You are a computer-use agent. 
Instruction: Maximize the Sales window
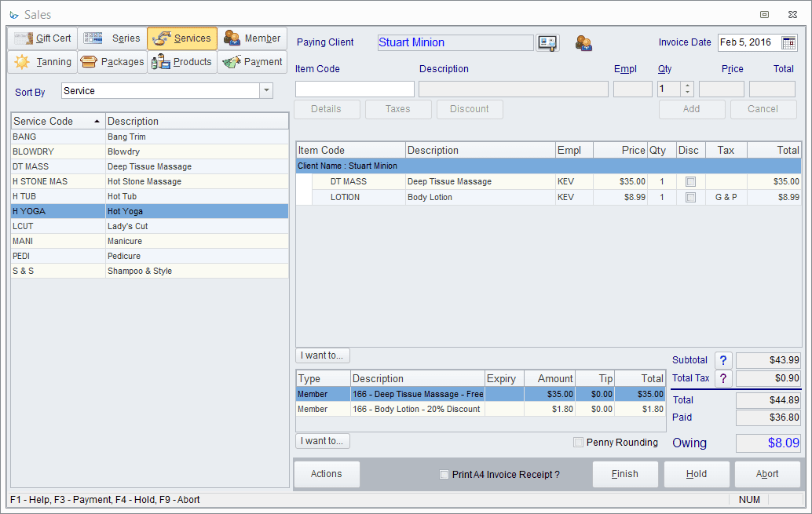click(764, 14)
